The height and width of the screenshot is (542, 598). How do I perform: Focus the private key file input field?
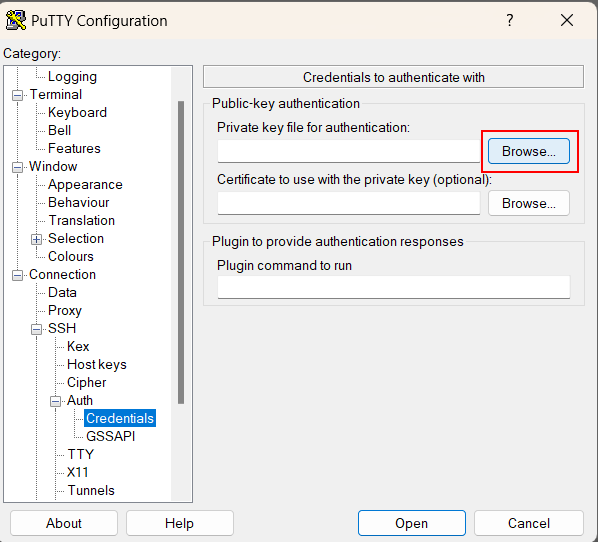click(349, 151)
